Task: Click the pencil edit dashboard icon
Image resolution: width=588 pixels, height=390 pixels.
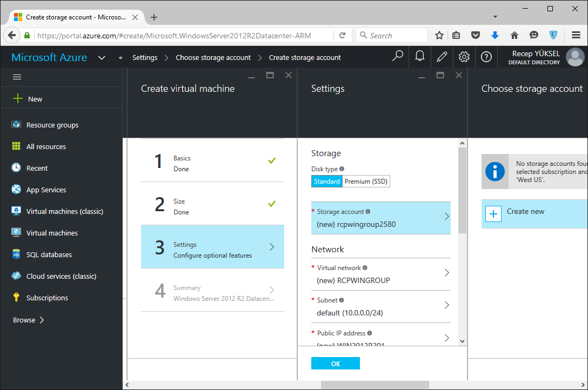Action: pyautogui.click(x=442, y=57)
